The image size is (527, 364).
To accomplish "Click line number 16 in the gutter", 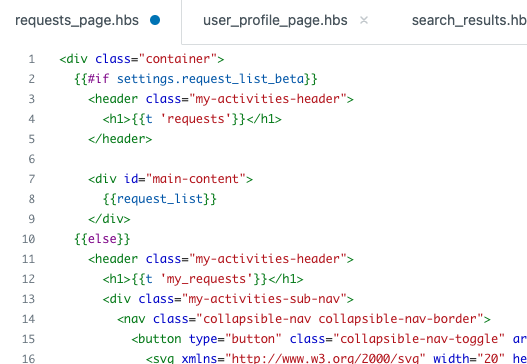I will tap(29, 358).
